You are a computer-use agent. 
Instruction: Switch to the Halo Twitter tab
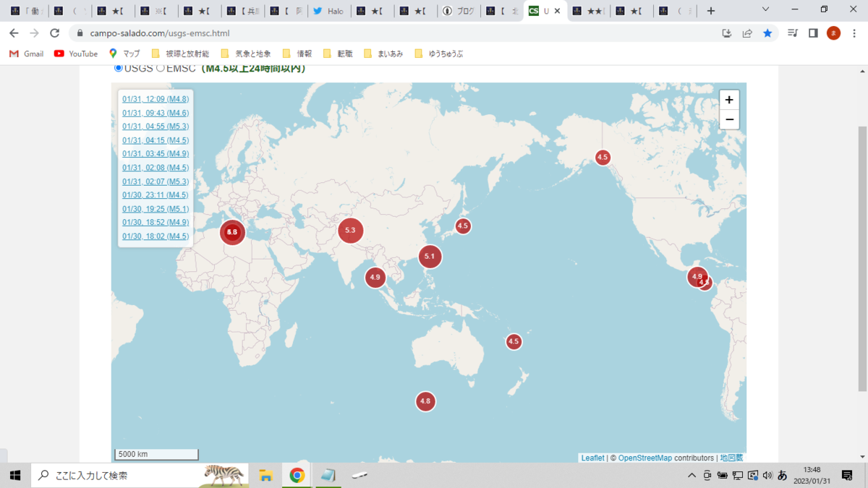tap(328, 11)
